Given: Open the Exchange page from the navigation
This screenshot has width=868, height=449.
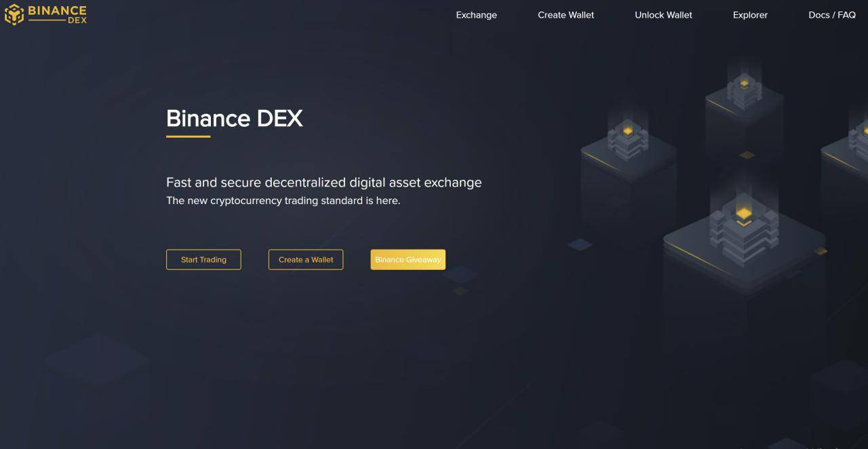Looking at the screenshot, I should (x=476, y=15).
